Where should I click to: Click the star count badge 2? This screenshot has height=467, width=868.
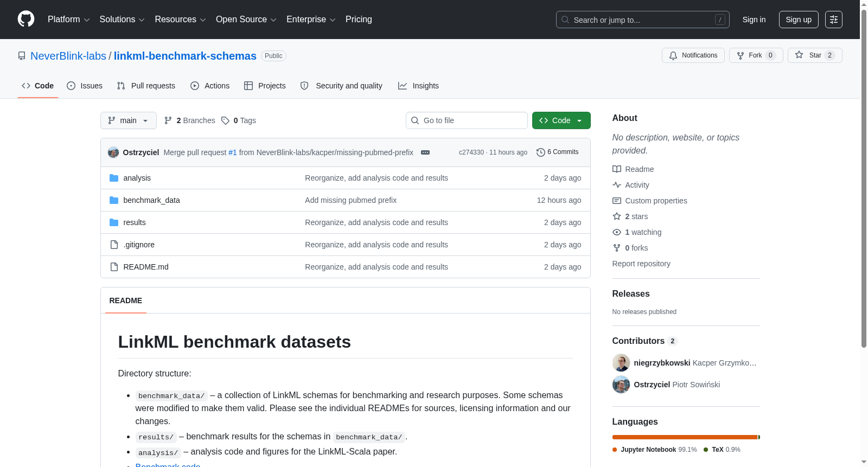(x=829, y=55)
